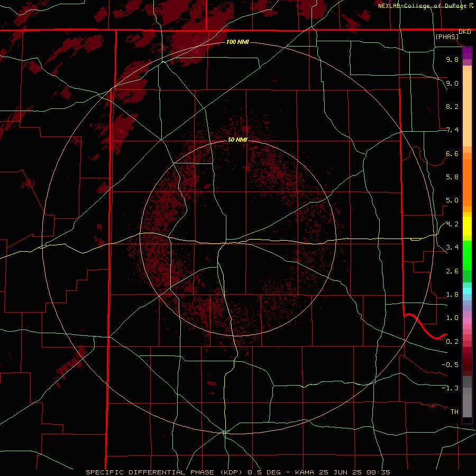The image size is (476, 476).
Task: Click the 9.8 legend value
Action: 452,59
